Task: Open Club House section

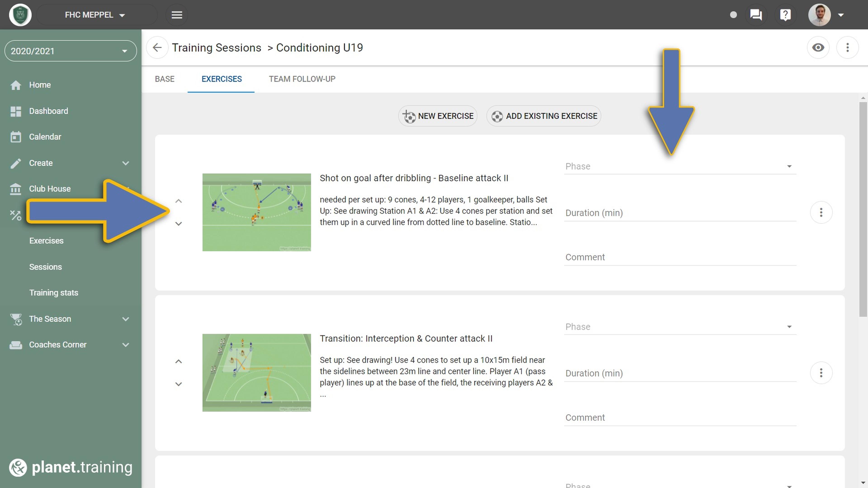Action: tap(50, 189)
